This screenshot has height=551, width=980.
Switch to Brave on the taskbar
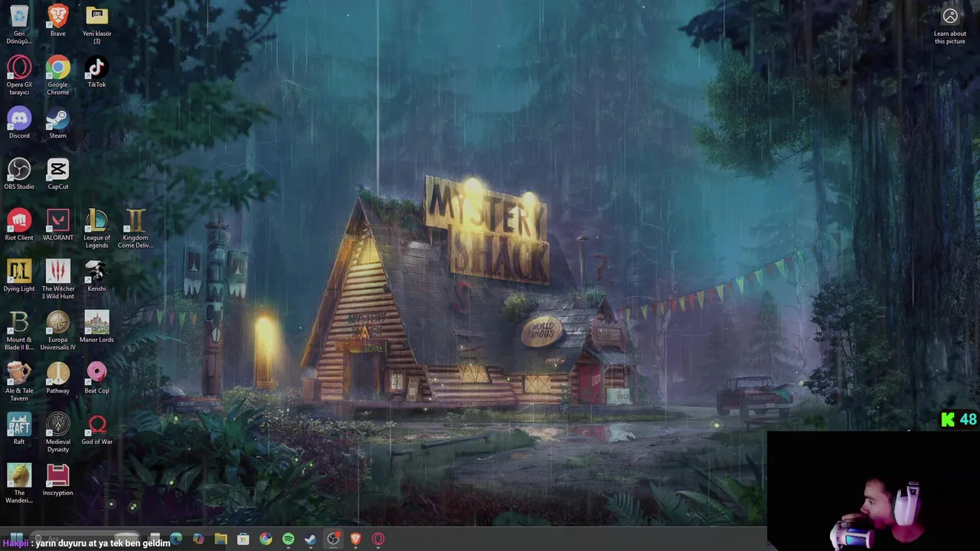355,539
